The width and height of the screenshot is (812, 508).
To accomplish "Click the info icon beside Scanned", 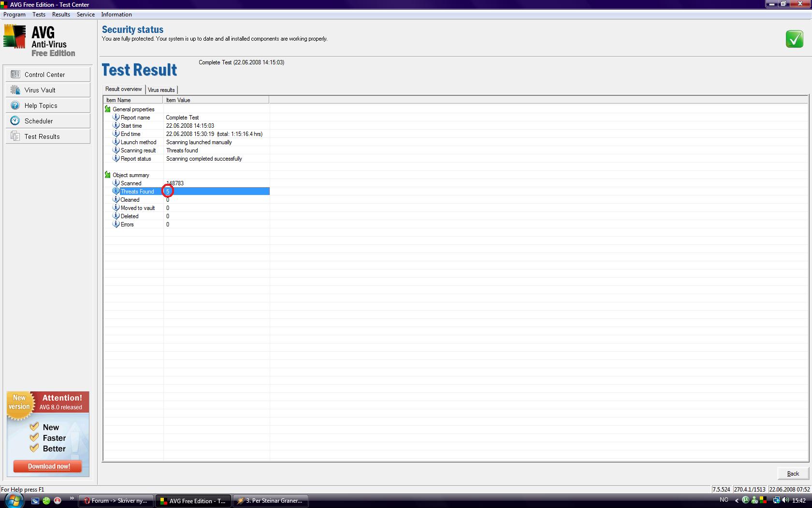I will point(116,183).
